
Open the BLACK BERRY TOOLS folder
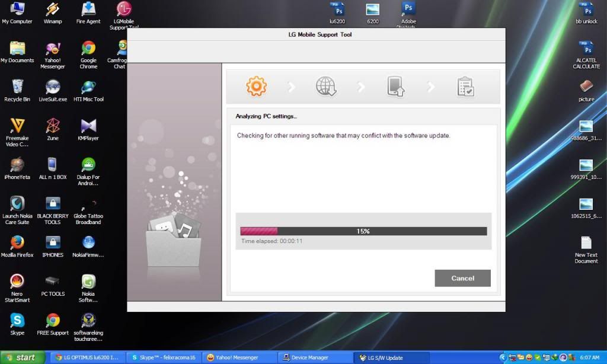pyautogui.click(x=53, y=210)
